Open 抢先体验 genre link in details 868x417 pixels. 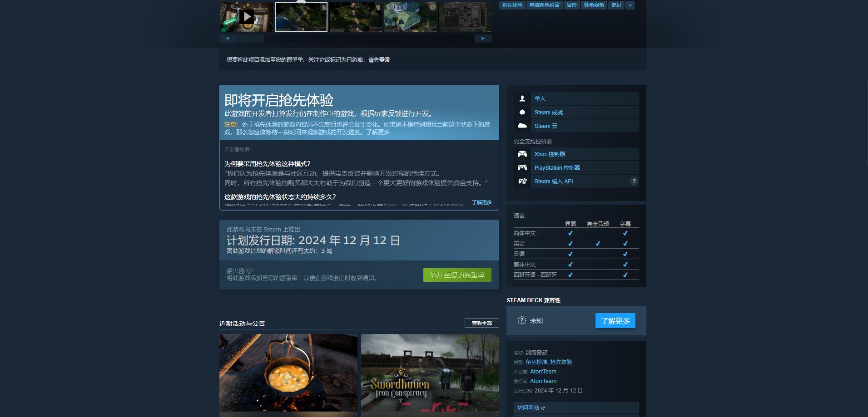point(561,362)
